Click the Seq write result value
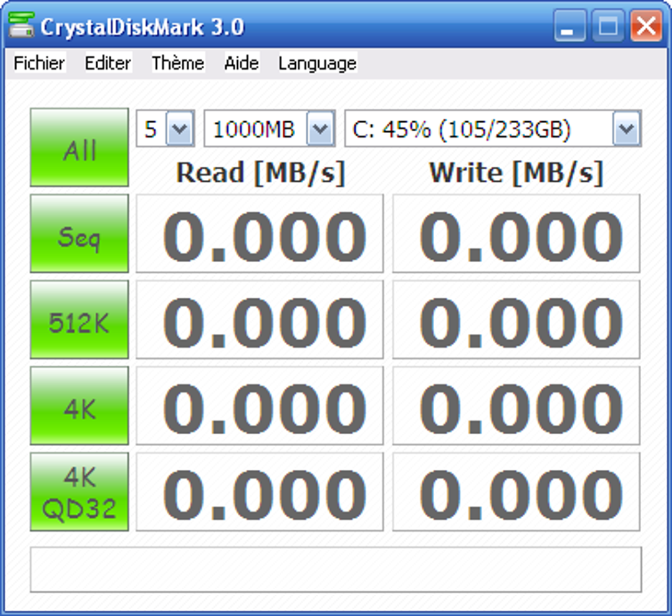 [516, 233]
